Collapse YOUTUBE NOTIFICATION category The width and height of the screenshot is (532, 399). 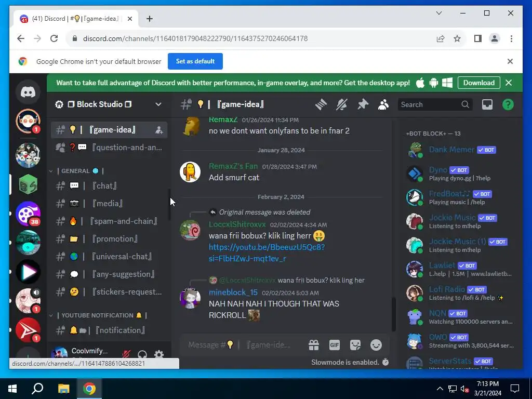point(51,315)
